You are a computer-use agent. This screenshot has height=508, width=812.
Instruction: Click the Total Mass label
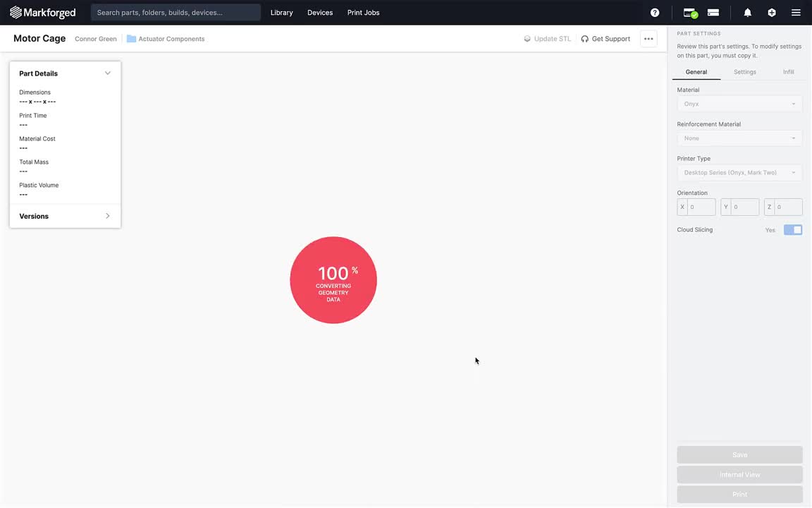coord(34,162)
